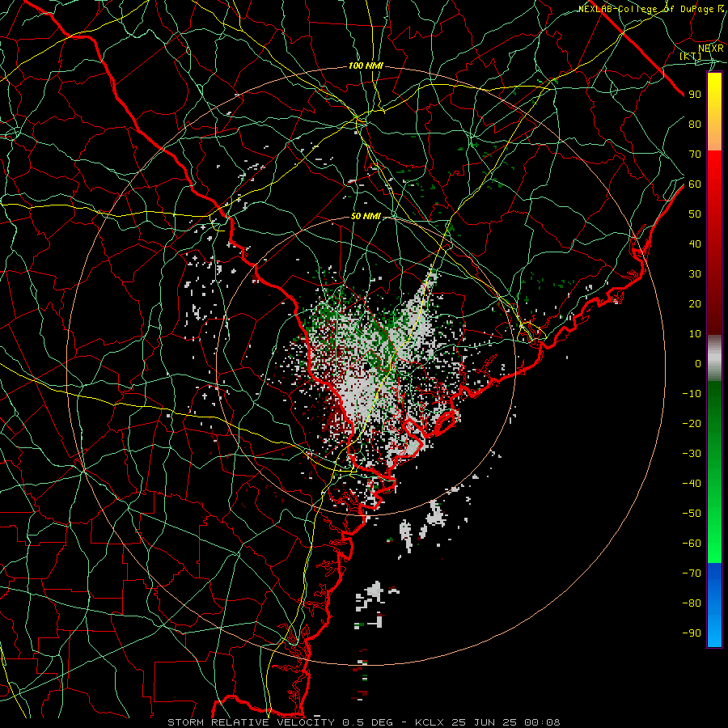The width and height of the screenshot is (728, 728).
Task: Click the 40 value on velocity scale
Action: [695, 244]
